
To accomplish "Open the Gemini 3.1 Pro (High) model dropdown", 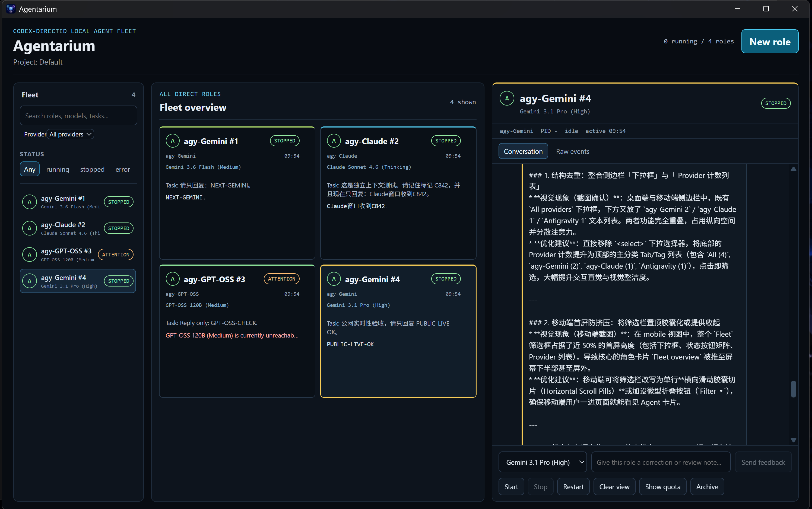I will [x=543, y=462].
